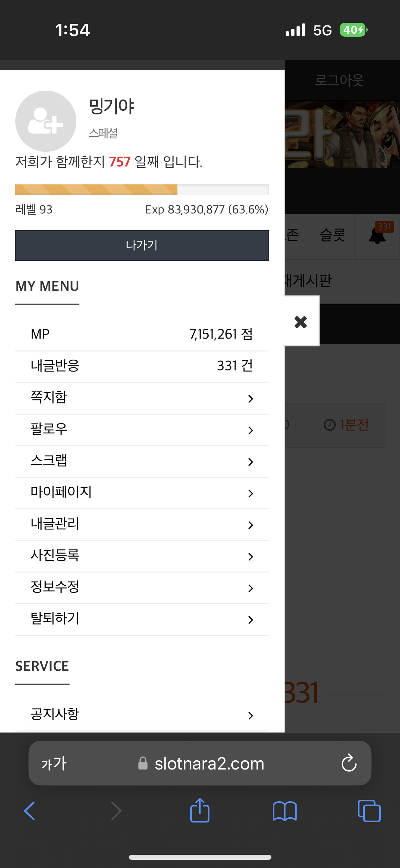The height and width of the screenshot is (868, 400).
Task: Tap Safari's back arrow
Action: click(30, 811)
